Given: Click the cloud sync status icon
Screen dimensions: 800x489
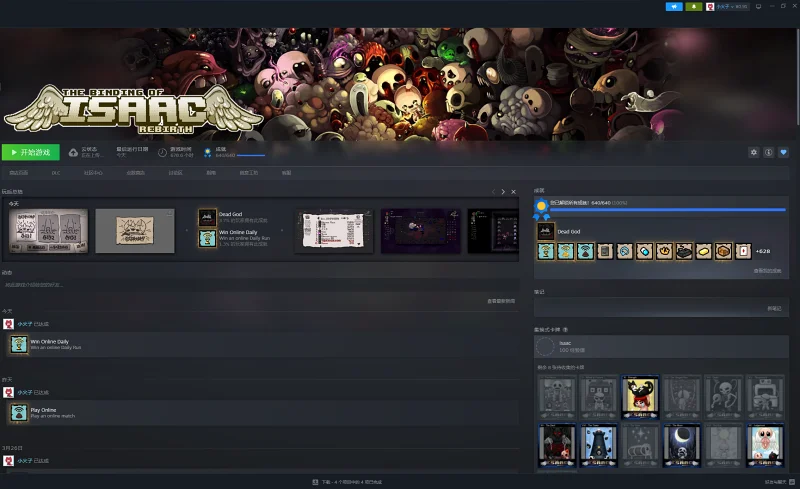Looking at the screenshot, I should [73, 153].
